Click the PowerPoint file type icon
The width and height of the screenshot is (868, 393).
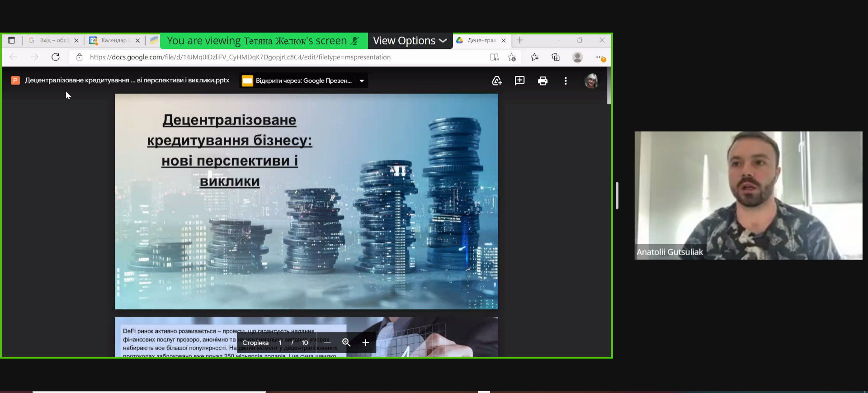pyautogui.click(x=15, y=80)
